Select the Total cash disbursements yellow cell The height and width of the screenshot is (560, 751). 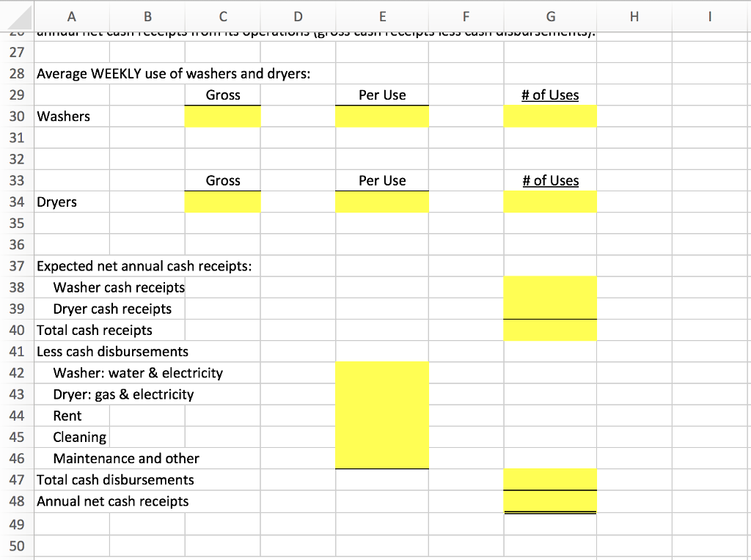click(x=550, y=479)
